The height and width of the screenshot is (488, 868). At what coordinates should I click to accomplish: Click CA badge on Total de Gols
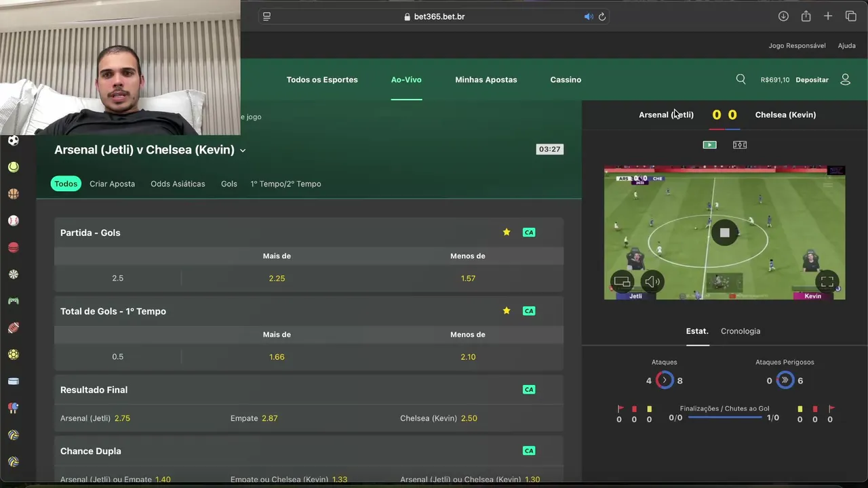tap(529, 311)
